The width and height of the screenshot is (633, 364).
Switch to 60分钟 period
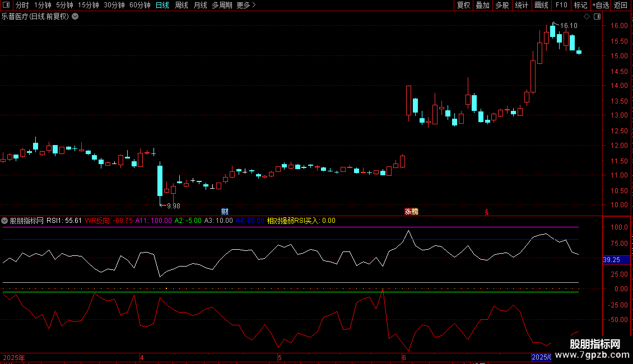coord(139,5)
